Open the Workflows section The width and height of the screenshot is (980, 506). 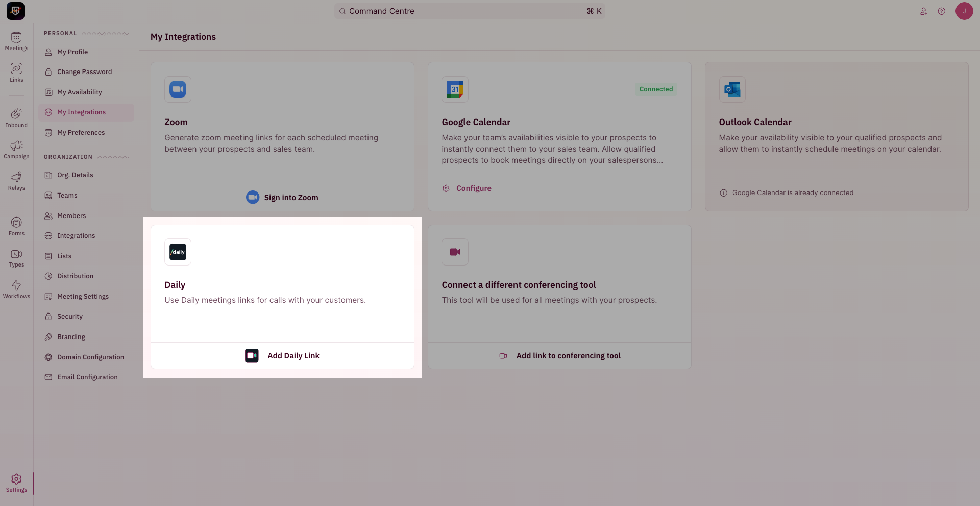[x=16, y=288]
